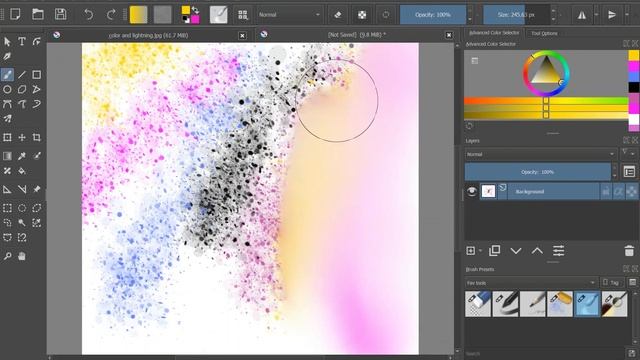Open an existing file via folder icon
This screenshot has width=640, height=360.
pos(38,15)
